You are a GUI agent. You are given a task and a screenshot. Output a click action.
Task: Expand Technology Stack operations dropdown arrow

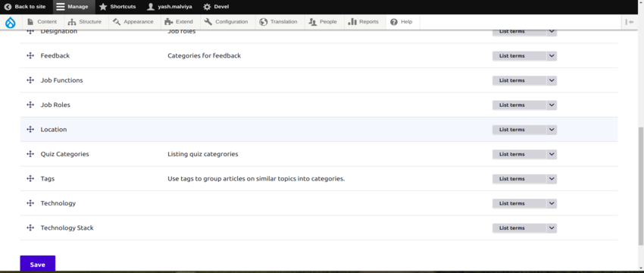point(552,228)
